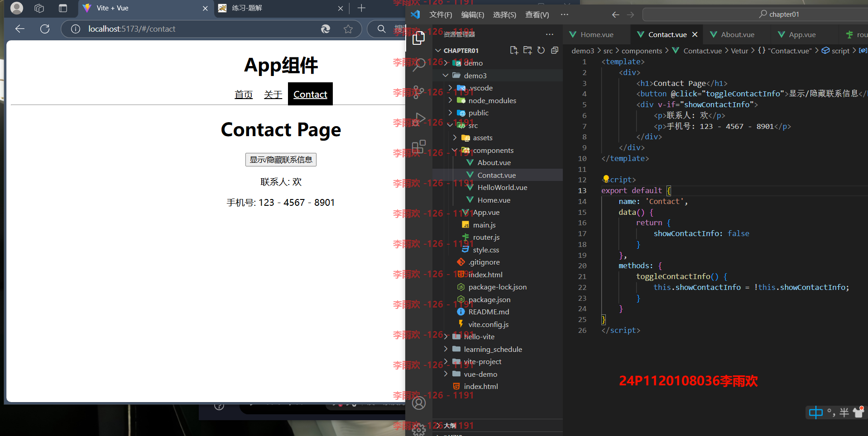Follow the 首页 navigation link
Screen dimensions: 868x436
point(244,94)
